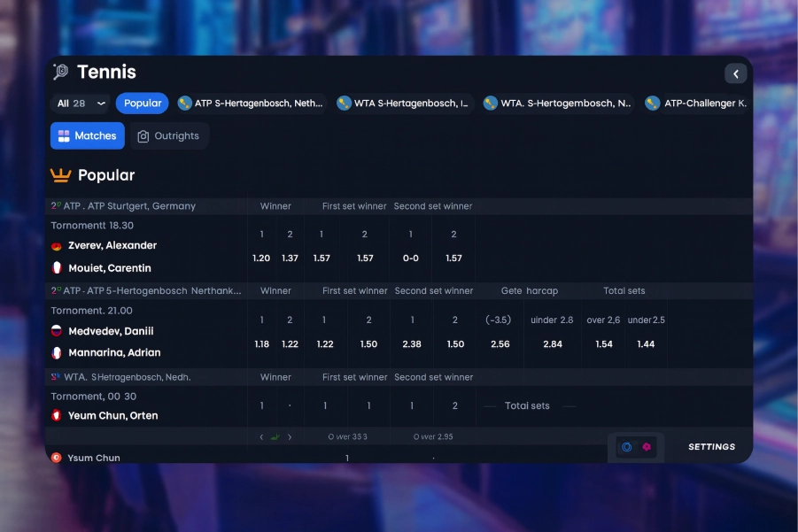Viewport: 798px width, 532px height.
Task: Open the All 28 filter dropdown
Action: pos(80,103)
